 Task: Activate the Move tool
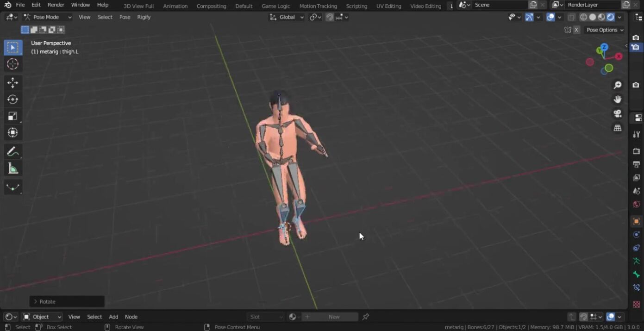click(x=13, y=83)
